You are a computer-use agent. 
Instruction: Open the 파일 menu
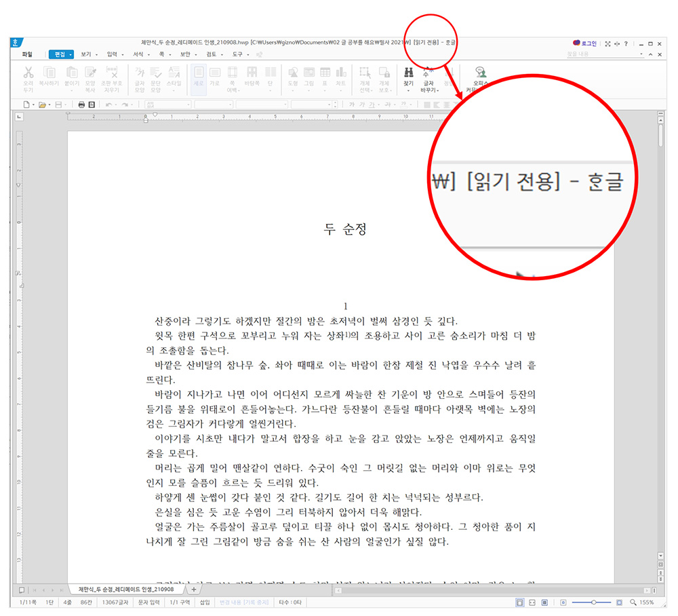(x=27, y=54)
